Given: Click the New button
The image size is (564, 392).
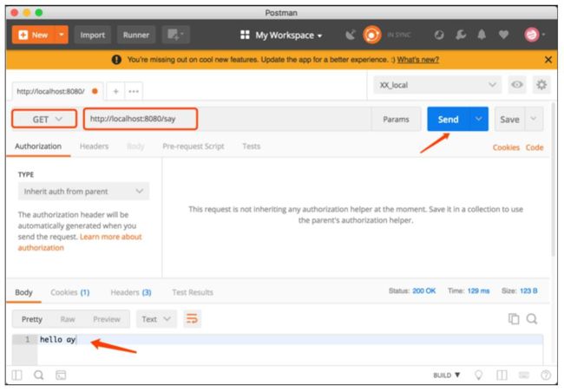Looking at the screenshot, I should pos(33,35).
